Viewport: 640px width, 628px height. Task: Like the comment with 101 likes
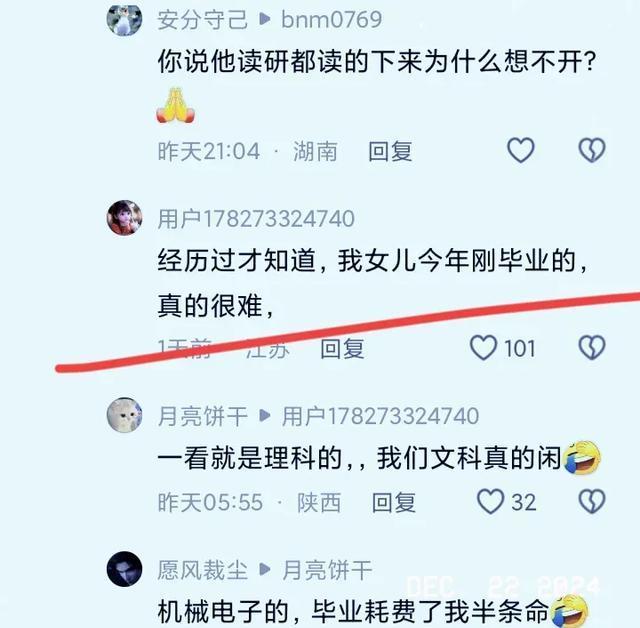coord(484,348)
